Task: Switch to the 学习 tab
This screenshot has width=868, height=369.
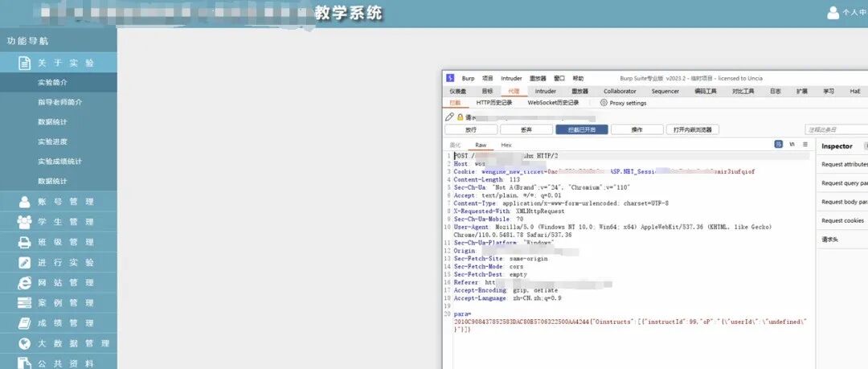Action: click(828, 92)
